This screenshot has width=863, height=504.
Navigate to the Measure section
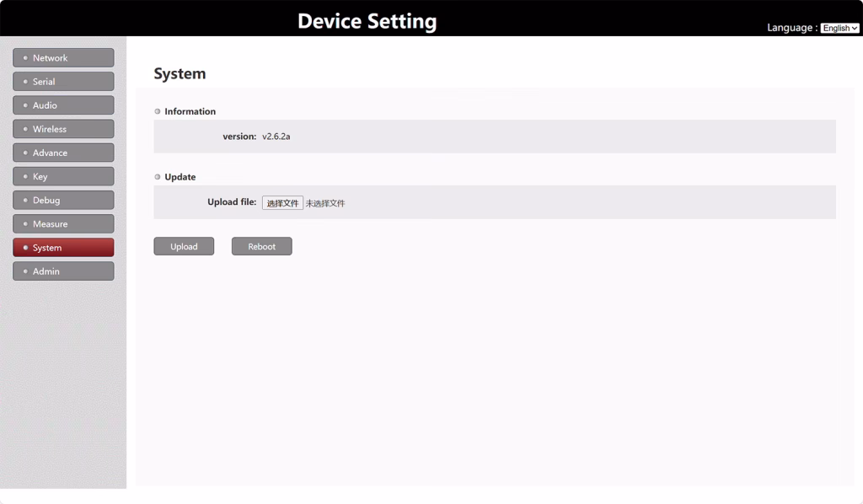pos(63,224)
